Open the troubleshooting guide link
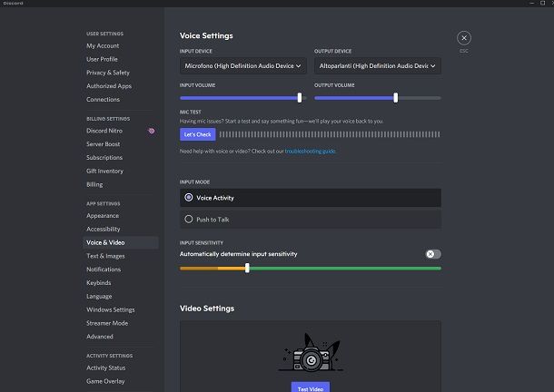 pos(311,152)
